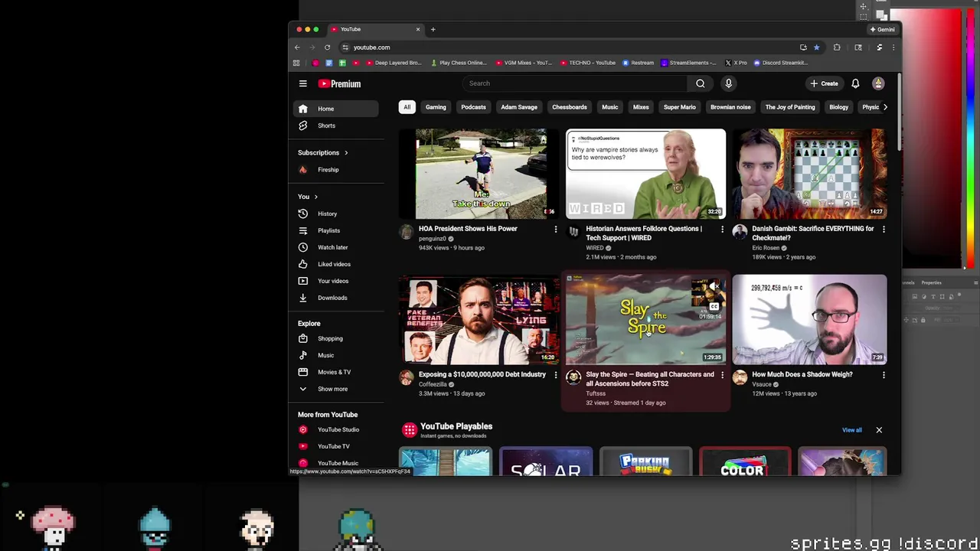
Task: Open Danish Gambit chess video thumbnail
Action: (810, 174)
